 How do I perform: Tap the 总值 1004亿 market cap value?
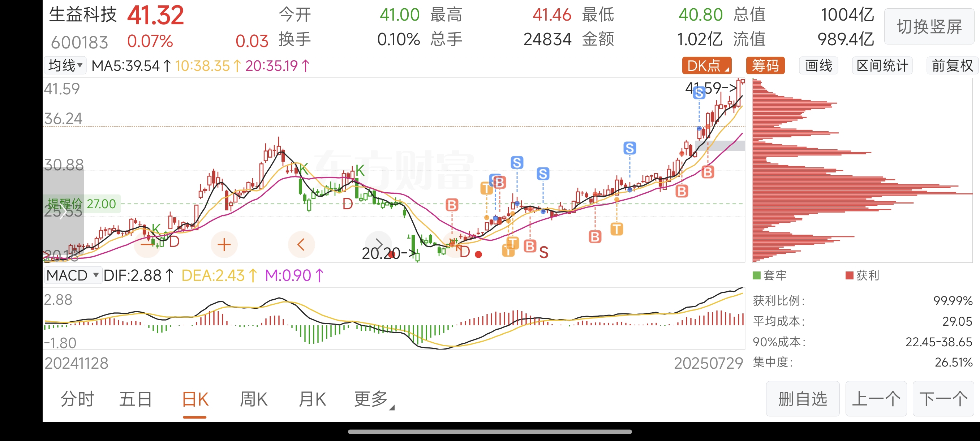[x=847, y=15]
